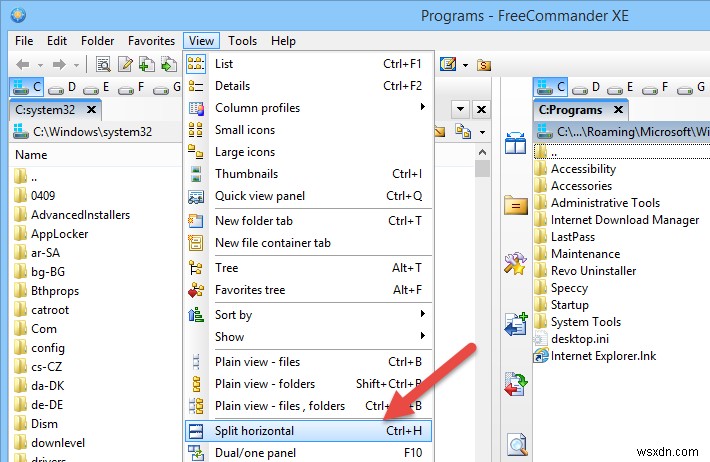This screenshot has height=462, width=710.
Task: Click the yellow S toolbar icon
Action: (x=484, y=65)
